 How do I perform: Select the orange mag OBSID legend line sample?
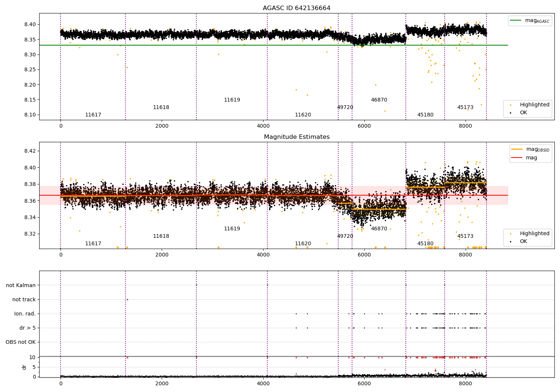pos(517,149)
